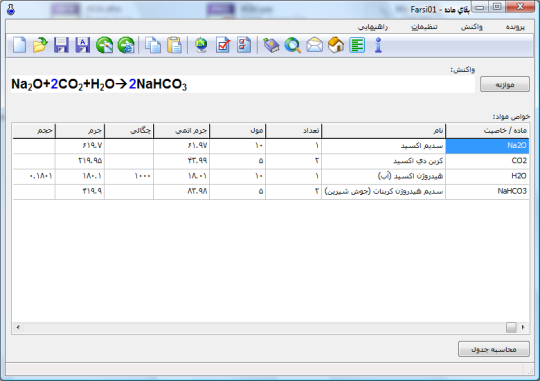Image resolution: width=540 pixels, height=381 pixels.
Task: Click the envelope email icon
Action: 314,45
